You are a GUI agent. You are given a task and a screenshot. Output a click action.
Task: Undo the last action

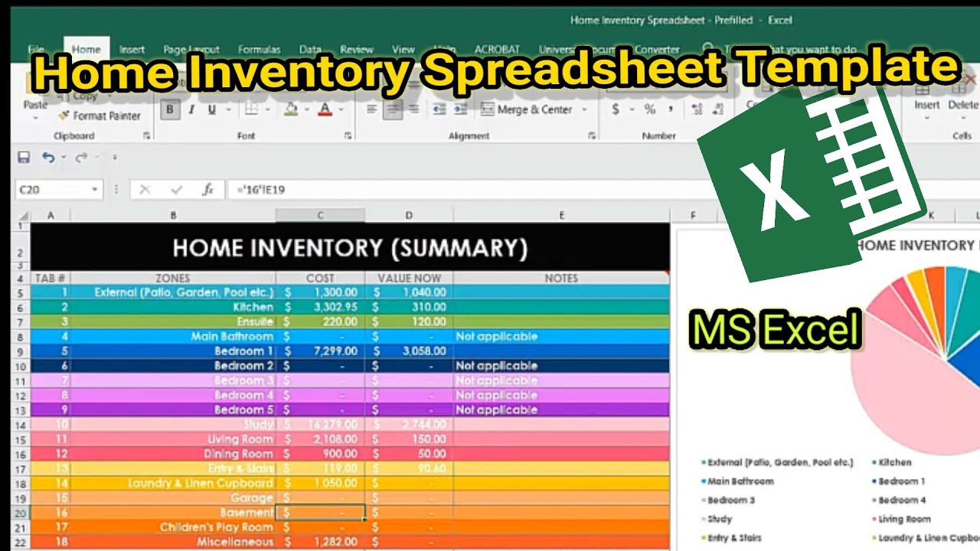(x=48, y=158)
